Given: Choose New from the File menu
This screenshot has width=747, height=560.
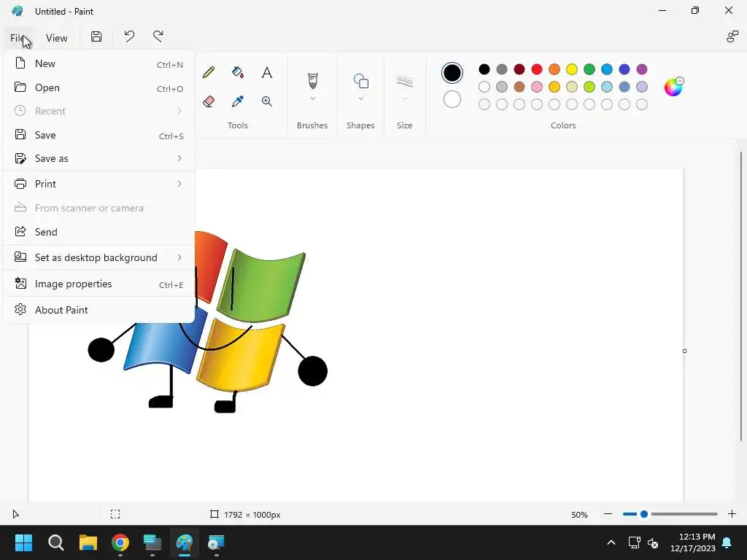Looking at the screenshot, I should click(x=99, y=64).
